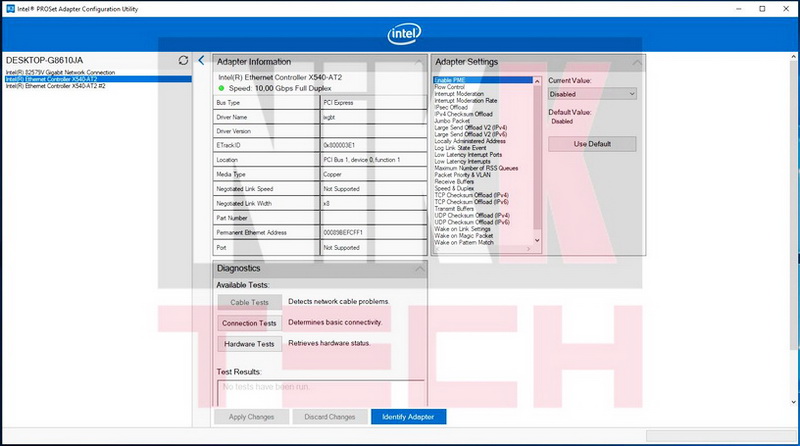Viewport: 800px width, 446px height.
Task: Select Jumbo Packet setting
Action: tap(452, 121)
